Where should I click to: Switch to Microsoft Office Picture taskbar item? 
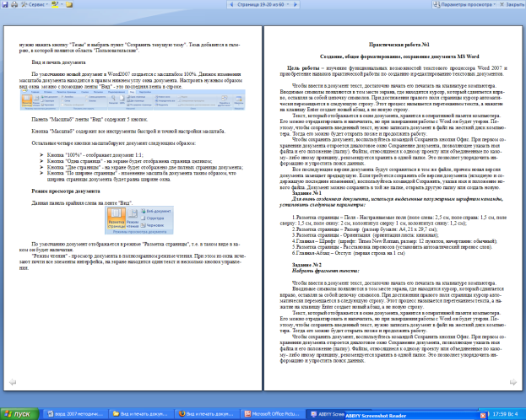point(273,414)
